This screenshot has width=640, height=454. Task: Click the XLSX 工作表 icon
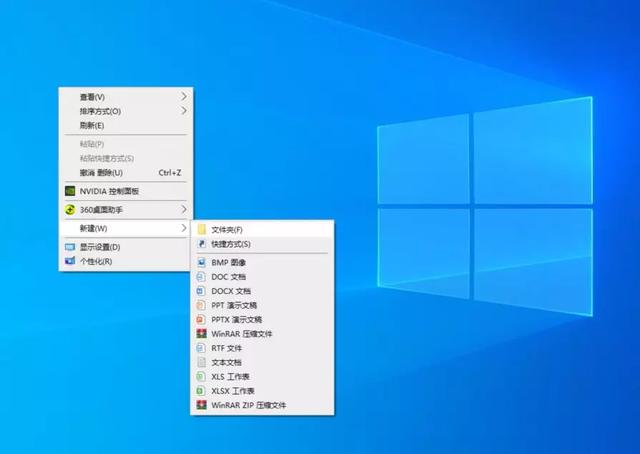click(201, 391)
